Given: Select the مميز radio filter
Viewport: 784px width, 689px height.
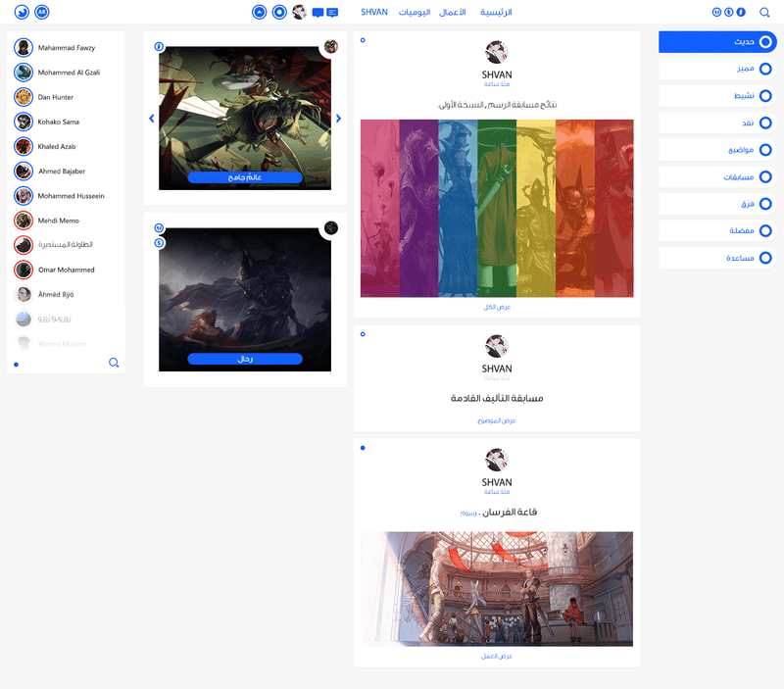Looking at the screenshot, I should pos(717,69).
